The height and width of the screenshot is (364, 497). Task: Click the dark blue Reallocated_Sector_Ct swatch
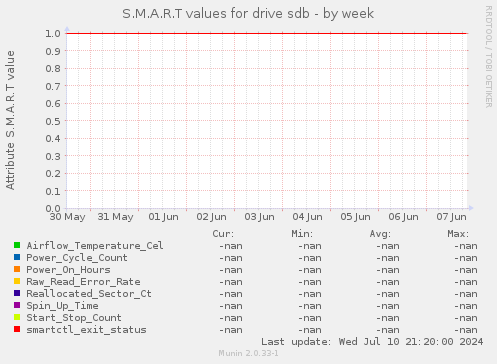(x=17, y=293)
